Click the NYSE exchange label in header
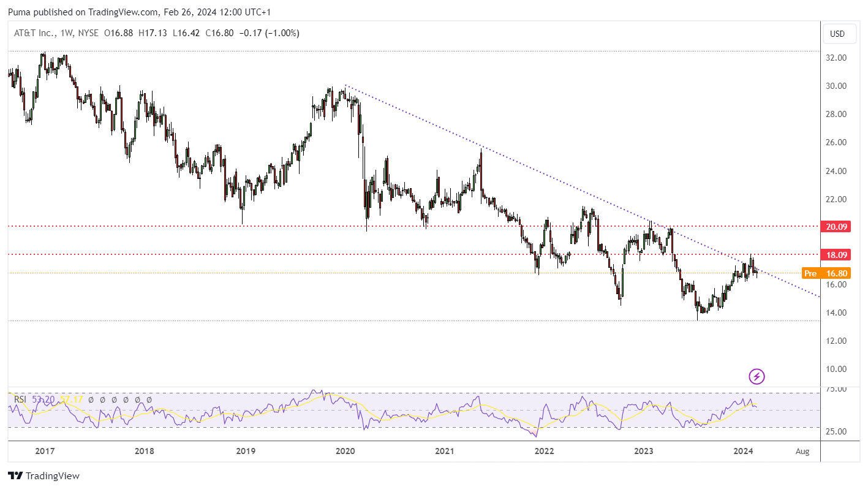The width and height of the screenshot is (868, 489). tap(86, 33)
